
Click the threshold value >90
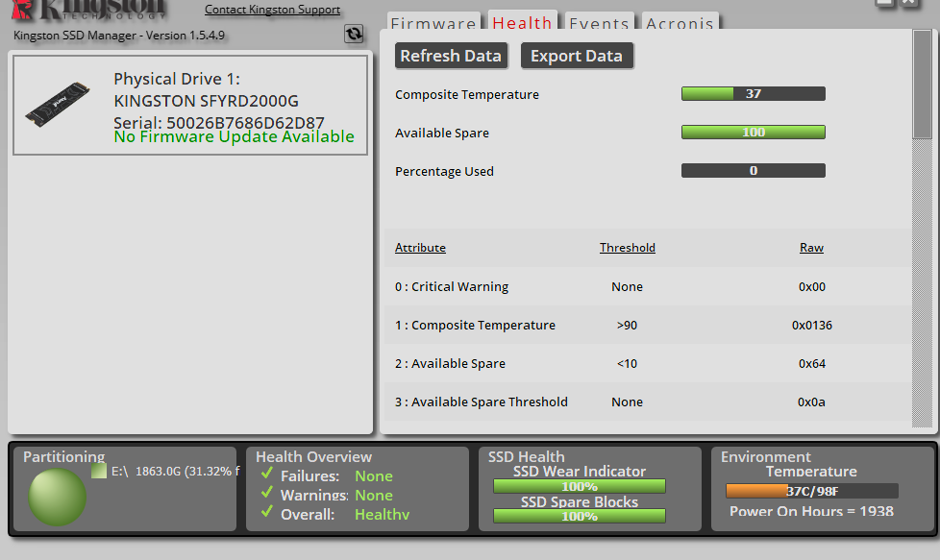(x=627, y=325)
